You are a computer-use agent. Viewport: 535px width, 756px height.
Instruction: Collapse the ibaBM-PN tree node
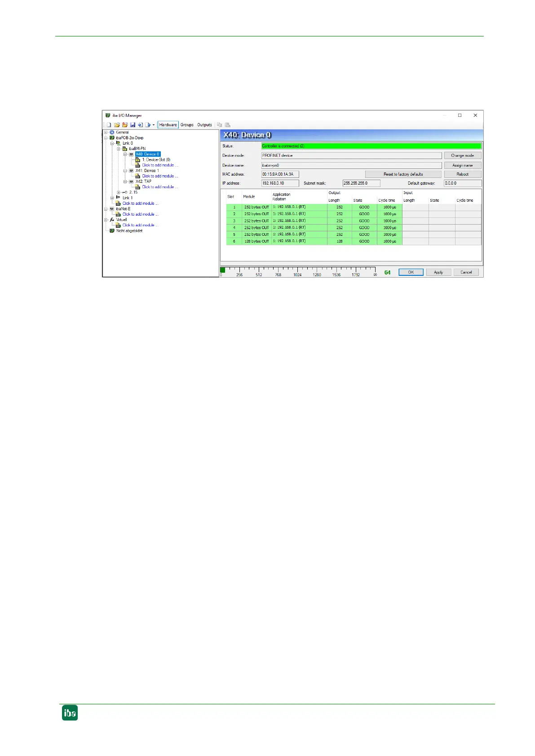pos(119,149)
